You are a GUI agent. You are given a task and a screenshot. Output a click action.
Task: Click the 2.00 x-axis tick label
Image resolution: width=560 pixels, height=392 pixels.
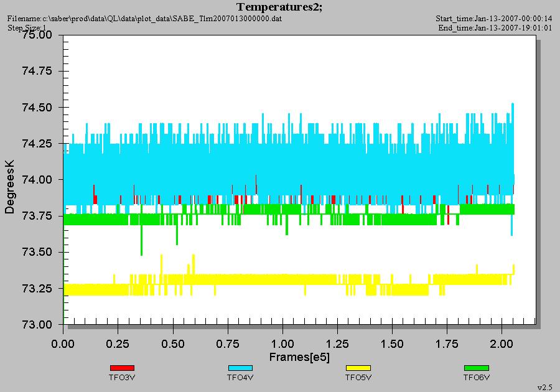point(502,344)
